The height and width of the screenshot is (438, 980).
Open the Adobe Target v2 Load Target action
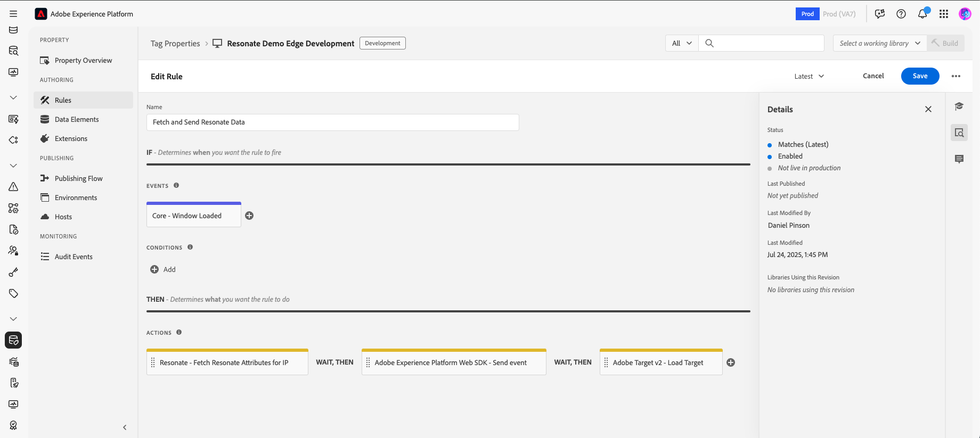(x=661, y=362)
